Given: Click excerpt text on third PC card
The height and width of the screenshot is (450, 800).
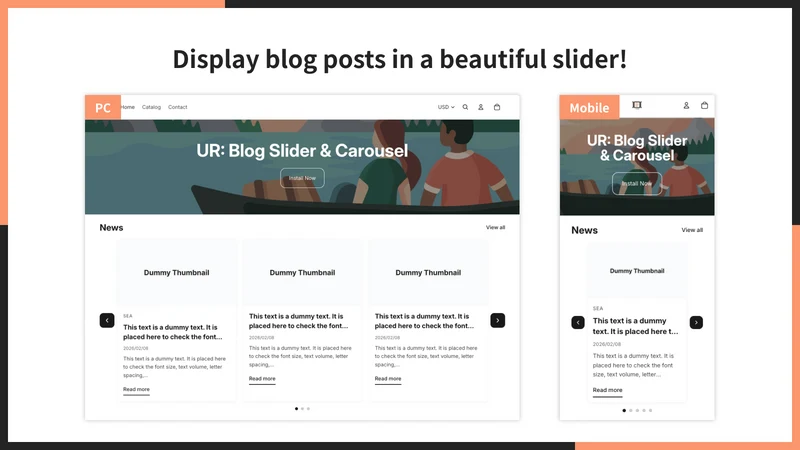Looking at the screenshot, I should (426, 356).
